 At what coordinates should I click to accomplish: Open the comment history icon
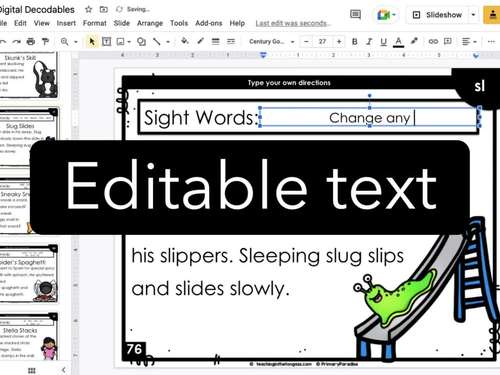pos(355,15)
